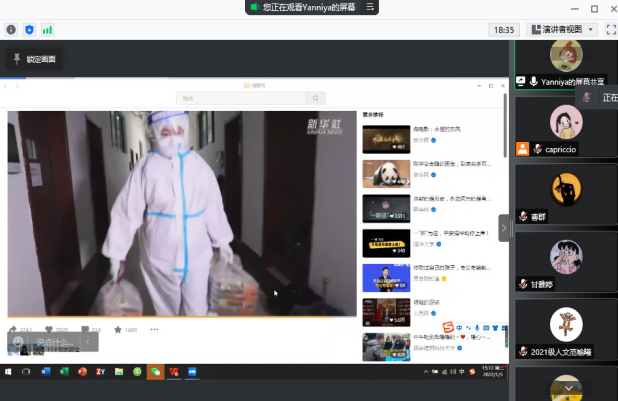Collapse the participant video side panel

(505, 228)
